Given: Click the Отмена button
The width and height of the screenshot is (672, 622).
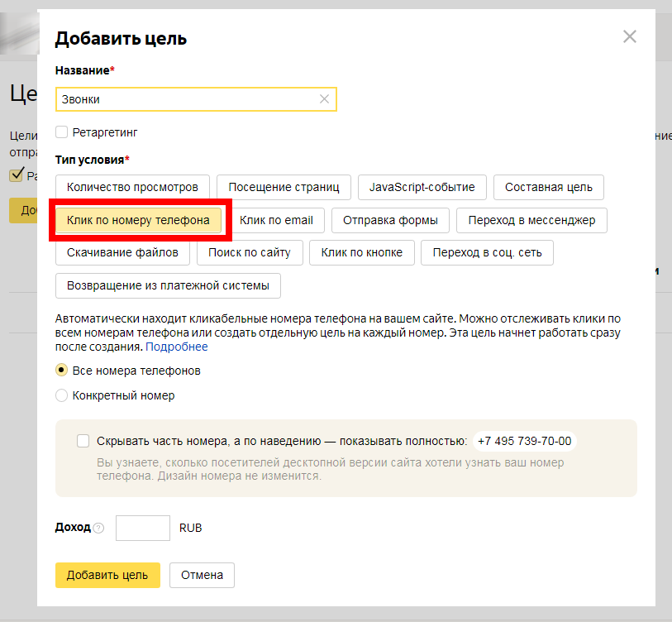Looking at the screenshot, I should (202, 575).
